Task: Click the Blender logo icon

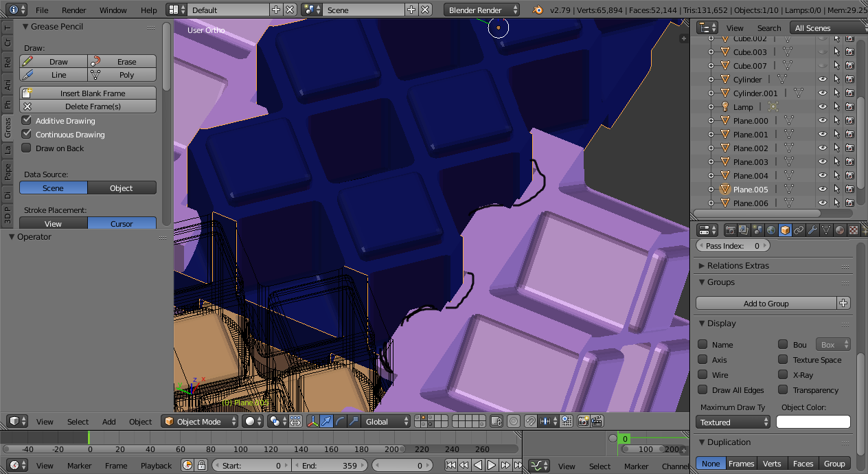Action: click(538, 10)
